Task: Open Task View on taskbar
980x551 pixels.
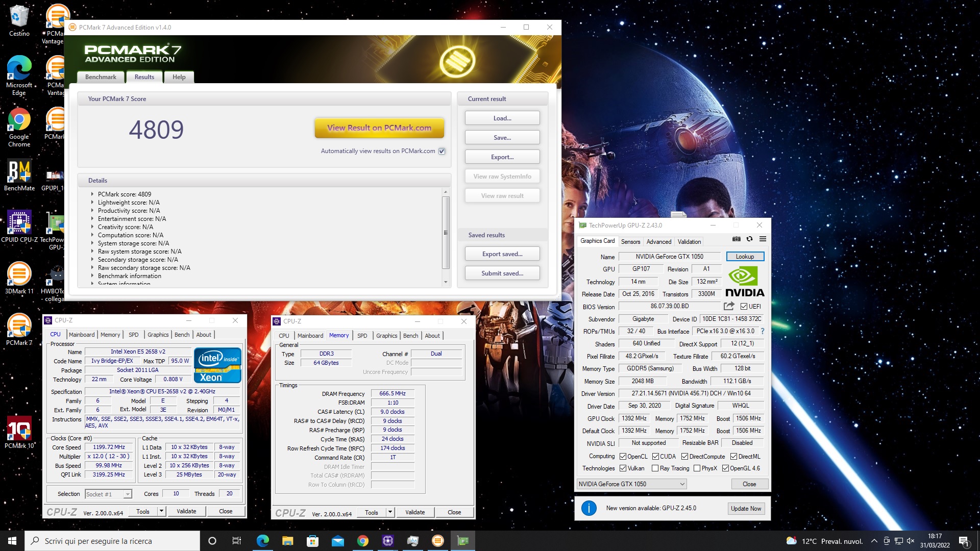Action: pyautogui.click(x=236, y=541)
